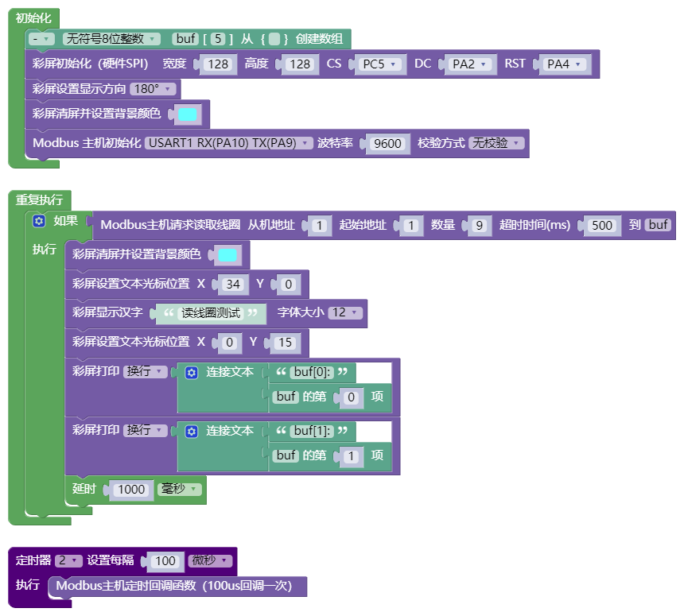Open the 无校验 parity dropdown
This screenshot has height=616, width=684.
pos(496,143)
